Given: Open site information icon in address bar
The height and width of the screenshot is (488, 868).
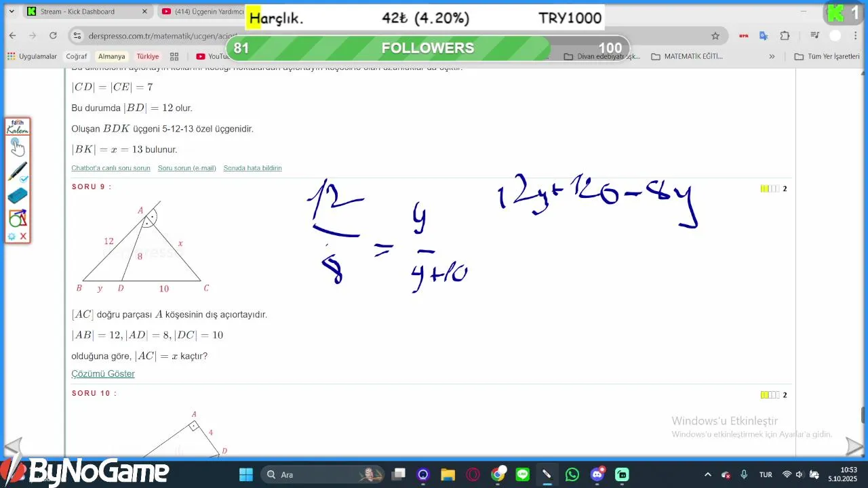Looking at the screenshot, I should point(77,35).
